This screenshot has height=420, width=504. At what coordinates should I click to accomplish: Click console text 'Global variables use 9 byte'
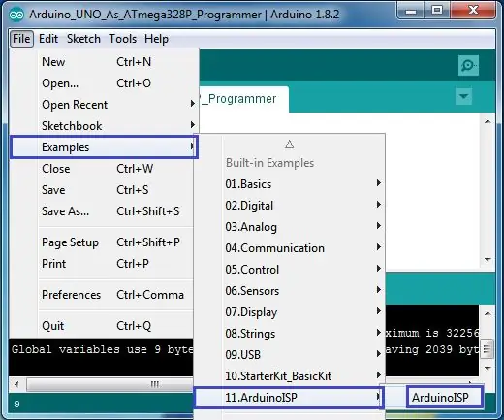click(x=103, y=349)
